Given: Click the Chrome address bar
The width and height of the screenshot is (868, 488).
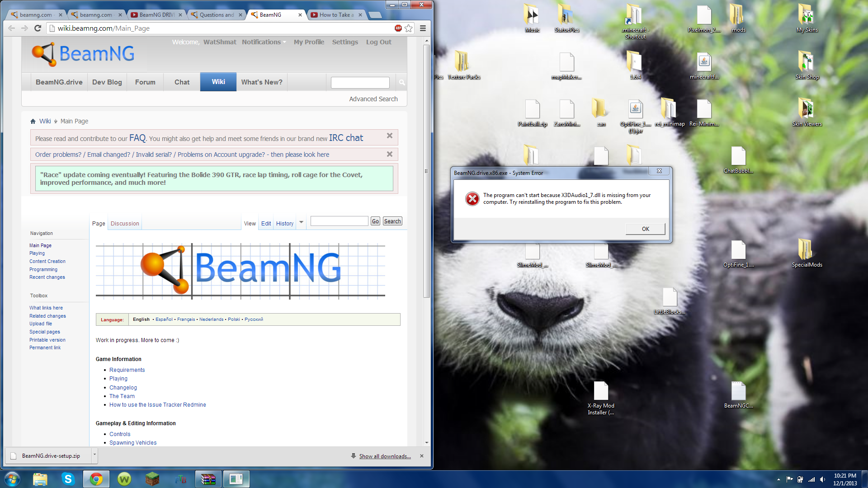Looking at the screenshot, I should click(x=222, y=28).
